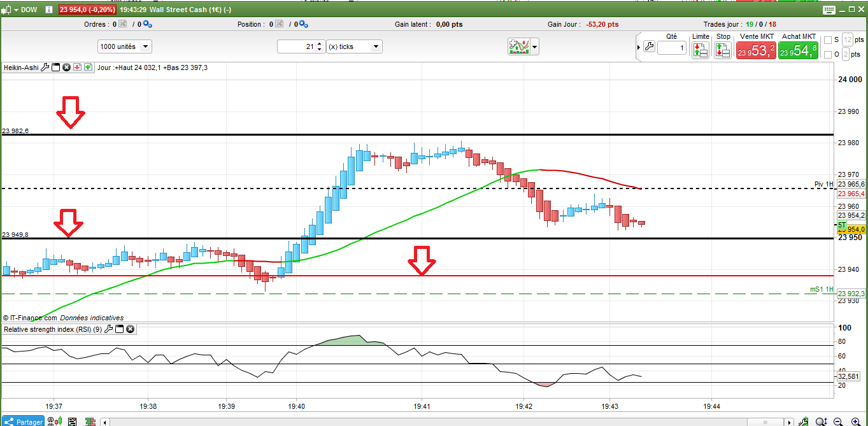868x426 pixels.
Task: Click the 23 982,6 horizontal line label
Action: [x=15, y=131]
